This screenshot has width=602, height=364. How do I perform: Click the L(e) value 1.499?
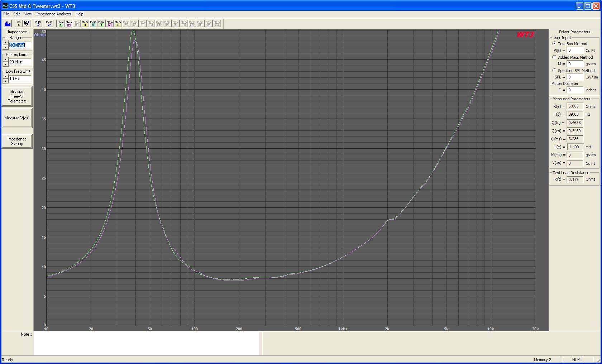pos(575,147)
